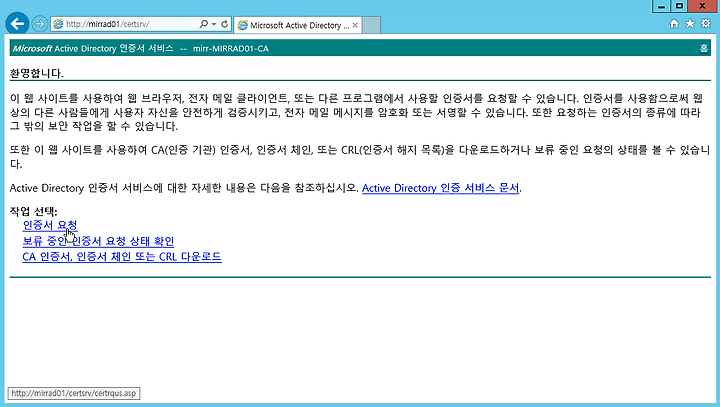Close the Microsoft Active Directory tab

pos(355,25)
